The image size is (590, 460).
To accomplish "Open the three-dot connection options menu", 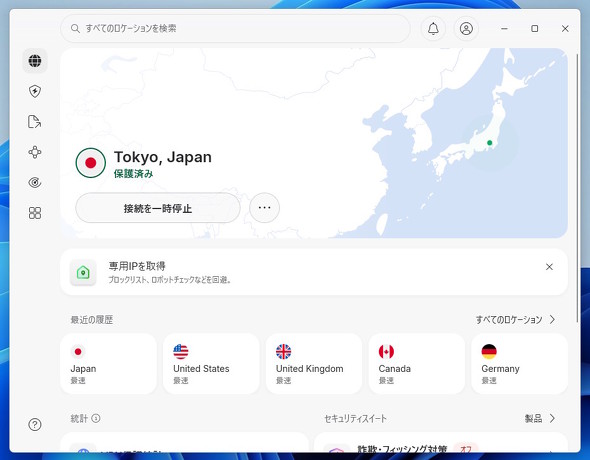I will (265, 208).
